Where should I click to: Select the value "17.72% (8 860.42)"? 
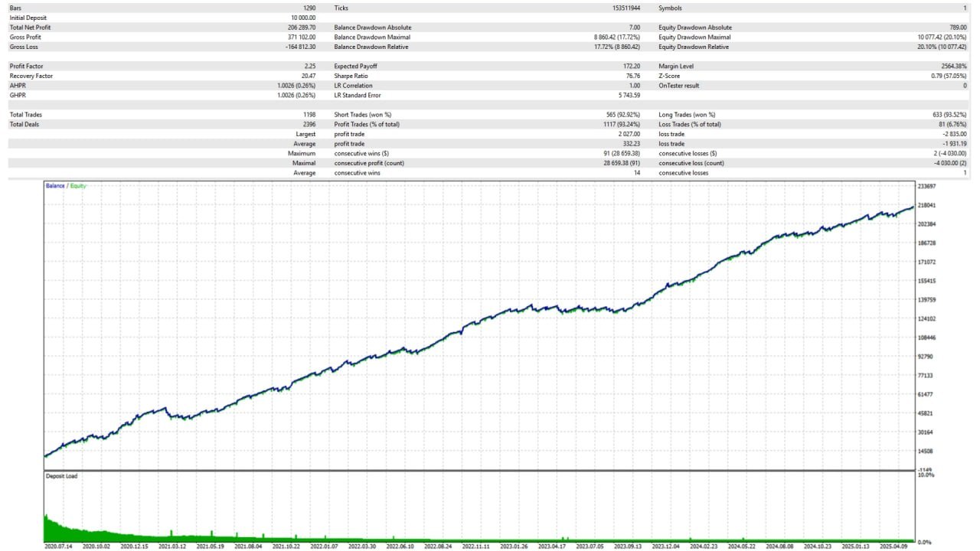[x=616, y=47]
